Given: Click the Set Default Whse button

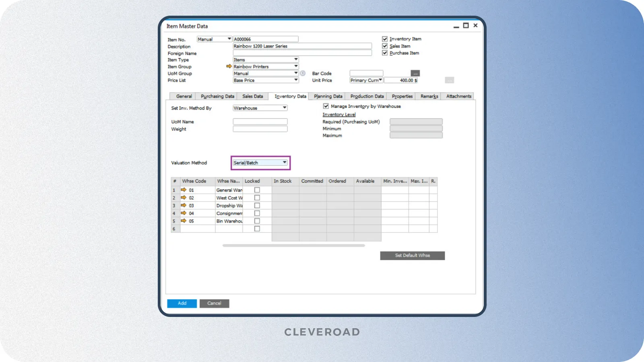Looking at the screenshot, I should [412, 255].
